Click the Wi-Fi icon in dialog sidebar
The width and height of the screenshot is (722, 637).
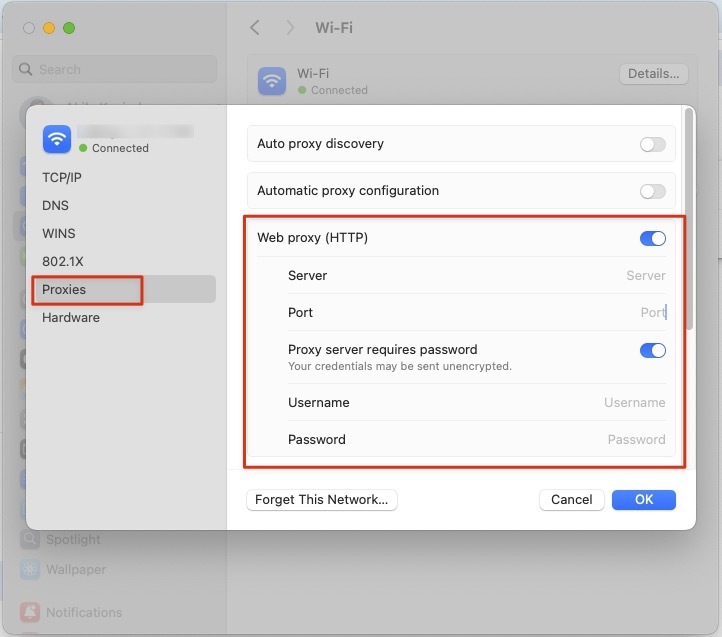pyautogui.click(x=57, y=139)
